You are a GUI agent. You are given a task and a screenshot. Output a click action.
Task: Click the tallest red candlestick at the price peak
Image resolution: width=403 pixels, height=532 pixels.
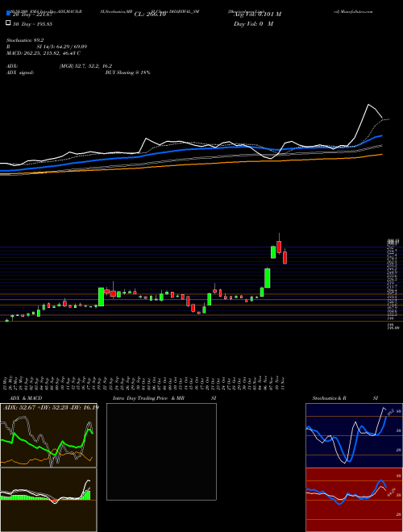tap(279, 247)
